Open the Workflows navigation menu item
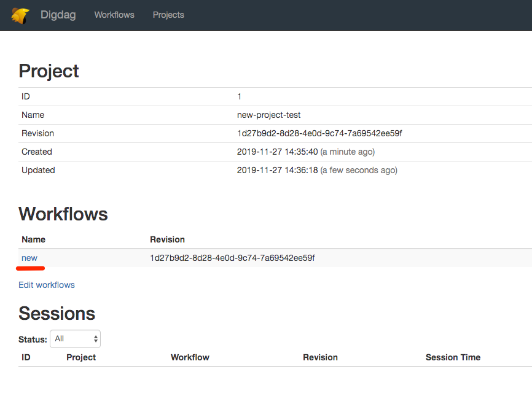Viewport: 532px width, 407px height. [114, 15]
